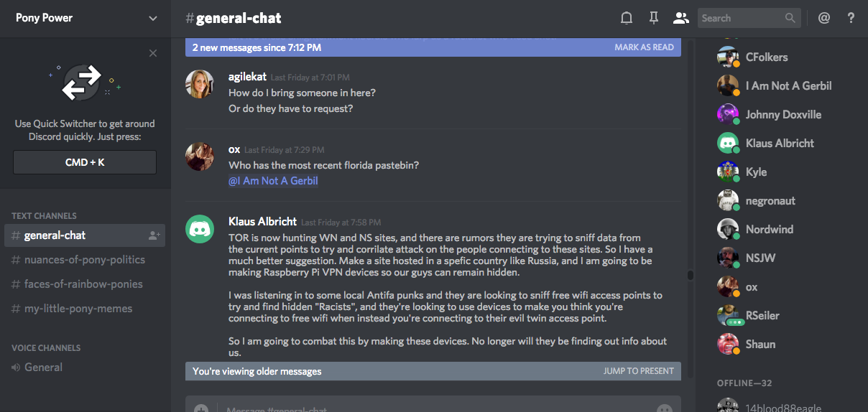Open the nuances-of-pony-politics channel
Screen dimensions: 868x412
pos(85,260)
